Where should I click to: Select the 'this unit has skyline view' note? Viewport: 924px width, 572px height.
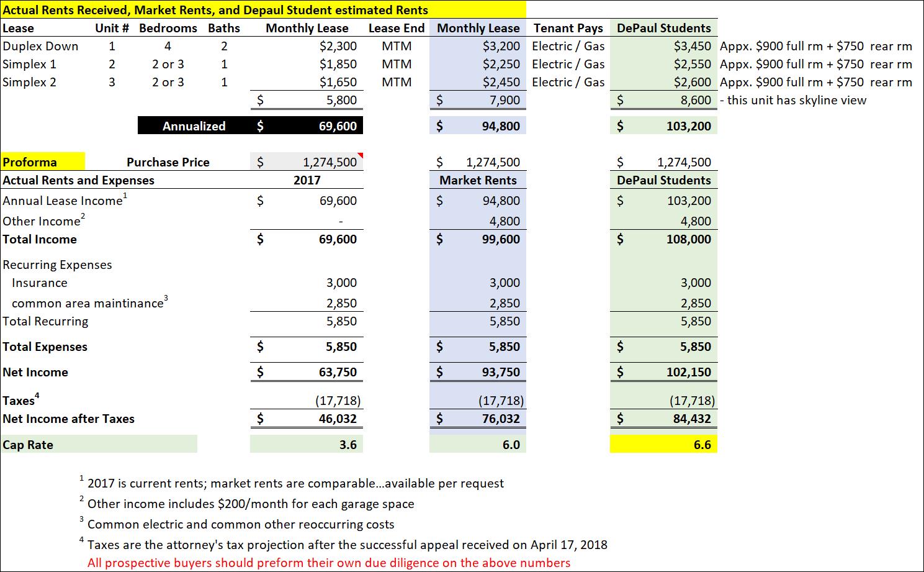point(793,100)
